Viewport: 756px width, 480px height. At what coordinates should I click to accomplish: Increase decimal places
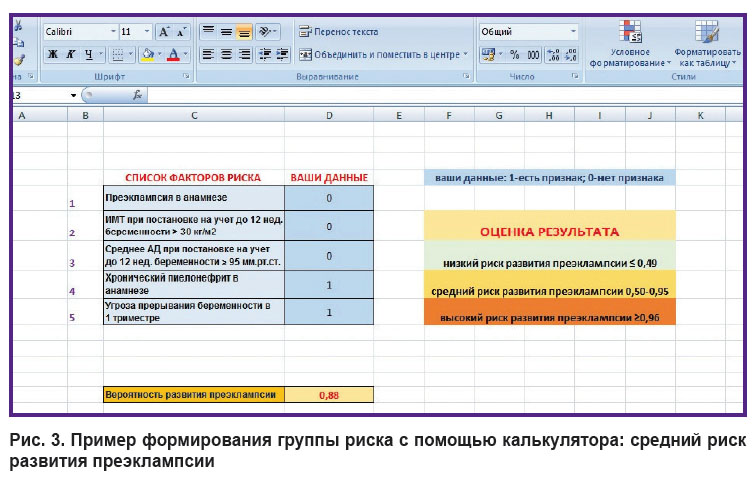click(x=554, y=54)
